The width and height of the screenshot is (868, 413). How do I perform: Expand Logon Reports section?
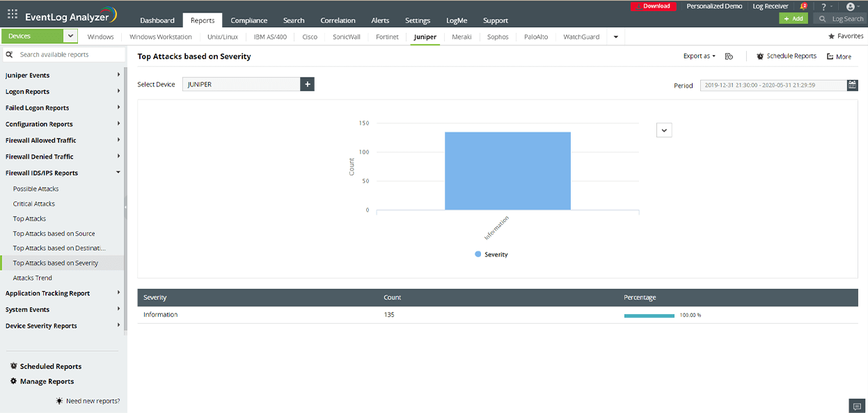pos(63,91)
